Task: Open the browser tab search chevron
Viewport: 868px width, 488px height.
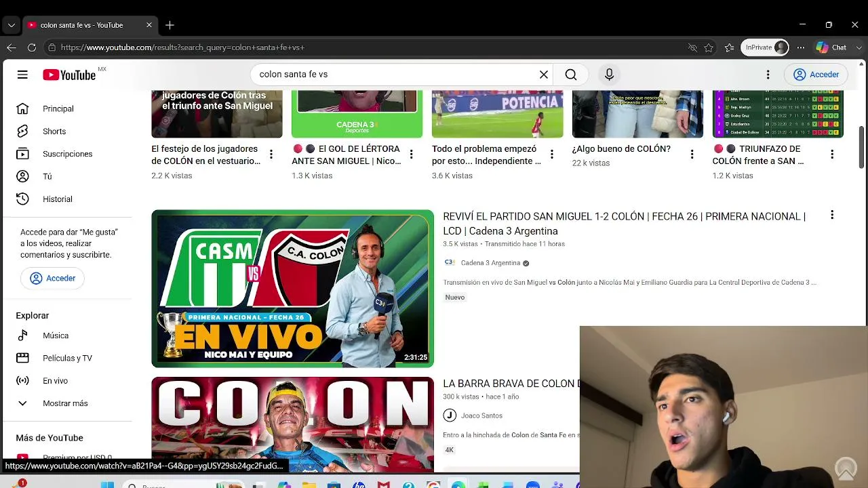Action: pyautogui.click(x=12, y=25)
